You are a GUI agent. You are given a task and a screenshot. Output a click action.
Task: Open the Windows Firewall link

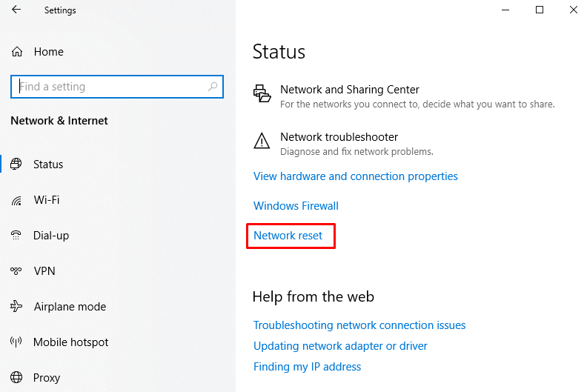[x=296, y=206]
